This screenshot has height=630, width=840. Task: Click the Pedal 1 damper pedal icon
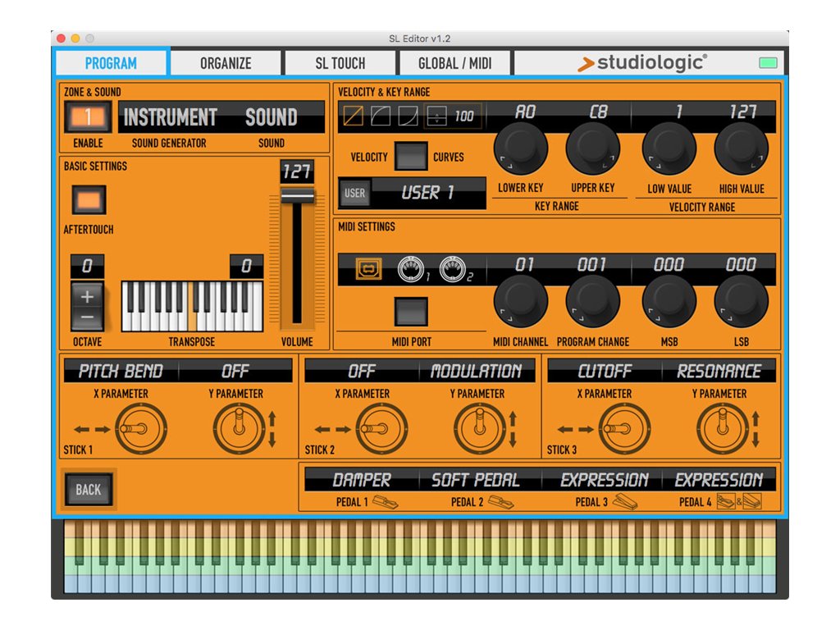pos(386,503)
